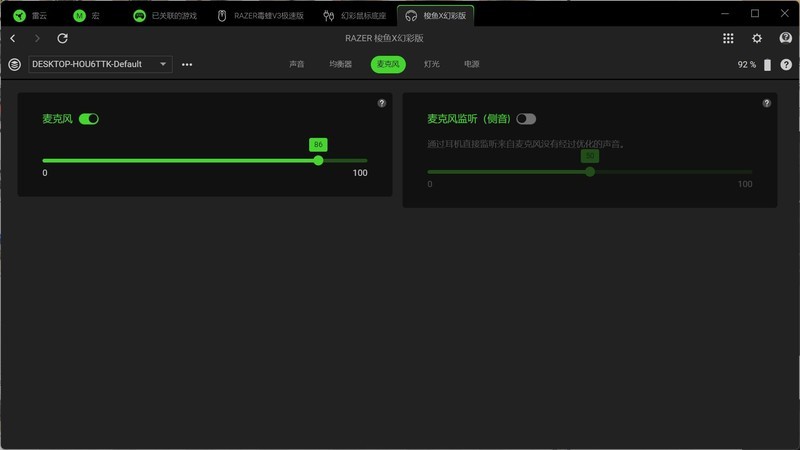Select the 梭鱼X幻彩版 headset tab
Image resolution: width=800 pixels, height=450 pixels.
coord(436,16)
